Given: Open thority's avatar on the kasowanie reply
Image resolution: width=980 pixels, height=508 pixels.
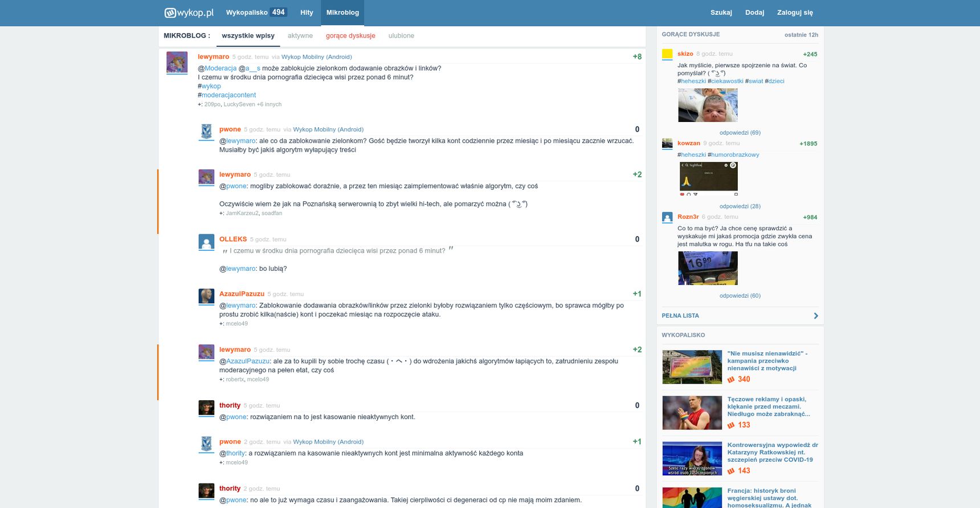Looking at the screenshot, I should click(x=206, y=408).
